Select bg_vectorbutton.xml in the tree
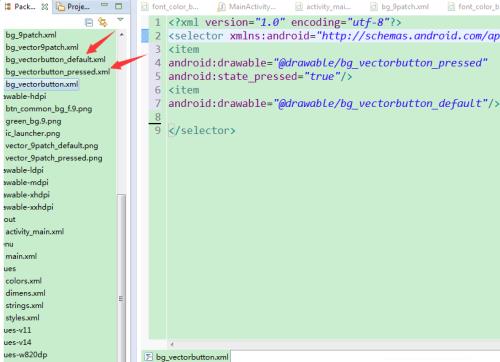The height and width of the screenshot is (362, 500). [42, 84]
